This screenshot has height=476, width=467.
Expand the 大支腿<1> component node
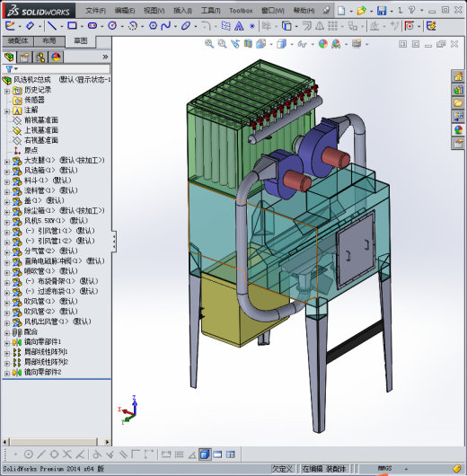click(x=7, y=162)
